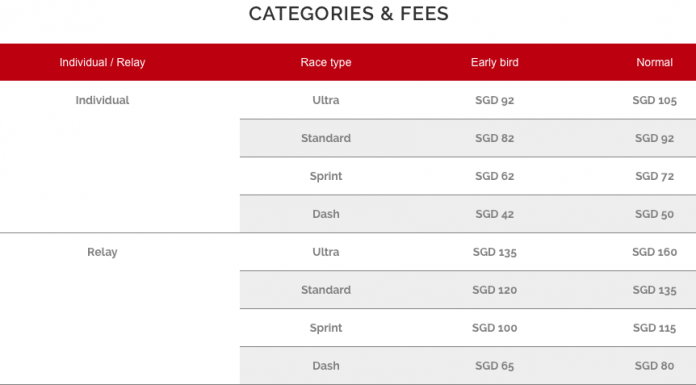The height and width of the screenshot is (385, 696).
Task: Click Individual Dash early bird SGD 42
Action: [x=494, y=214]
